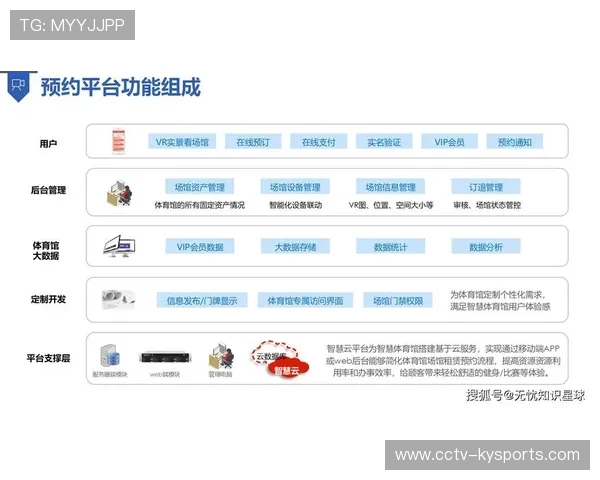The width and height of the screenshot is (600, 480).
Task: Choose the 数据统计 box
Action: click(x=390, y=247)
